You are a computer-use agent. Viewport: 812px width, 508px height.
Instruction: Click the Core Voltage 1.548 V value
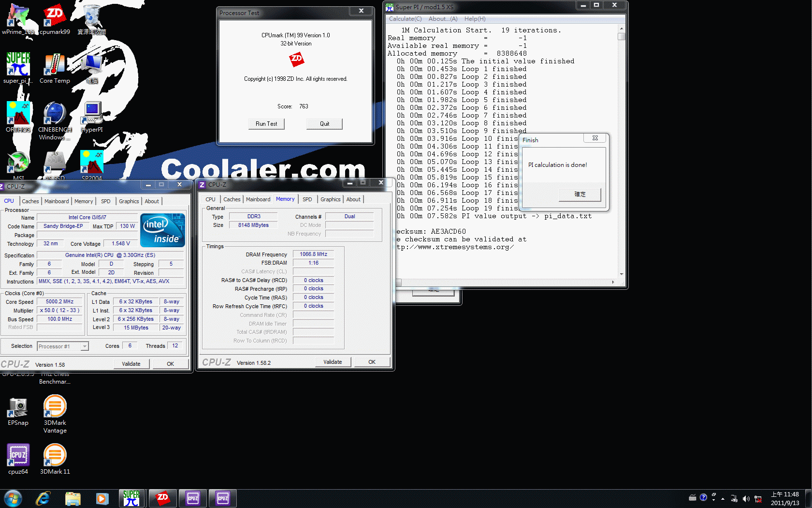click(x=121, y=244)
